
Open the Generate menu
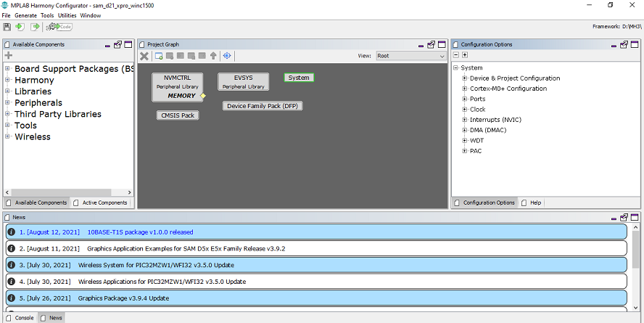25,15
